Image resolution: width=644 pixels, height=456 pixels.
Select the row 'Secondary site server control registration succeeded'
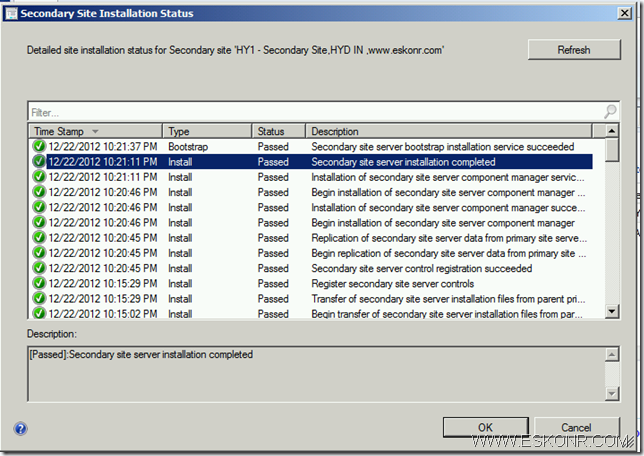click(x=312, y=268)
